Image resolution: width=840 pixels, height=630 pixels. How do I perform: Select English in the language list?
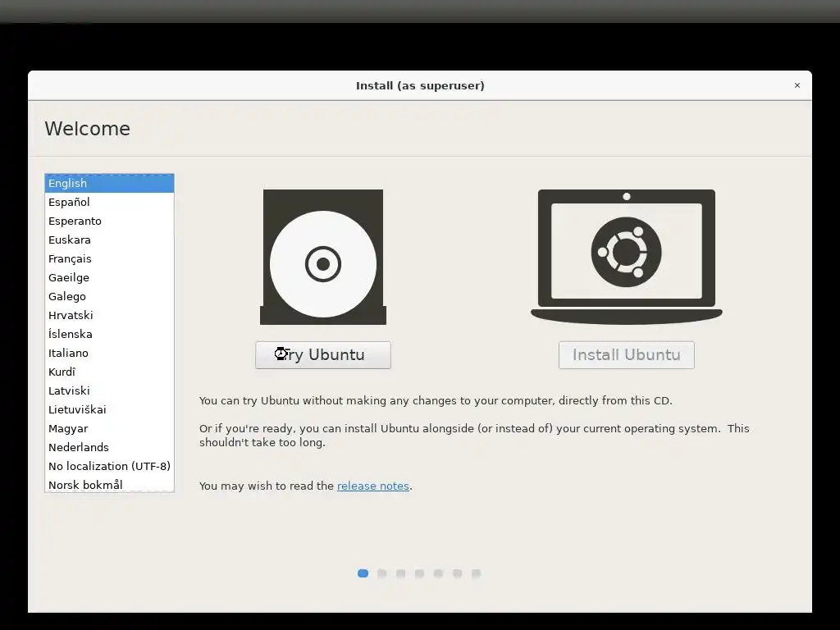point(109,183)
